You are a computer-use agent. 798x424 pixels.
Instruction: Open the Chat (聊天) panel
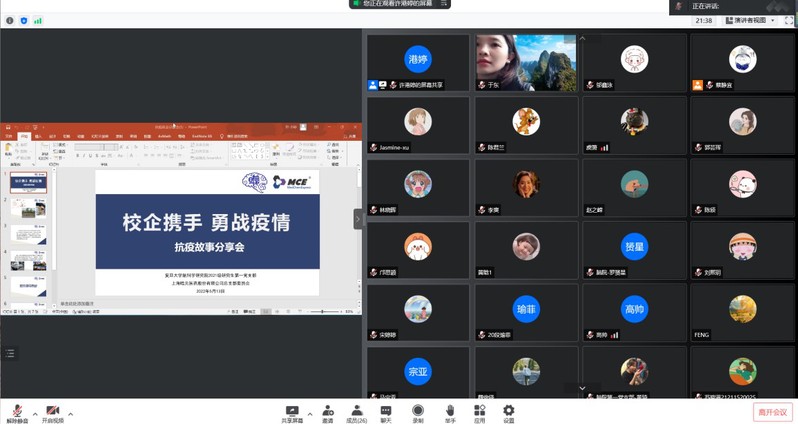click(x=386, y=412)
